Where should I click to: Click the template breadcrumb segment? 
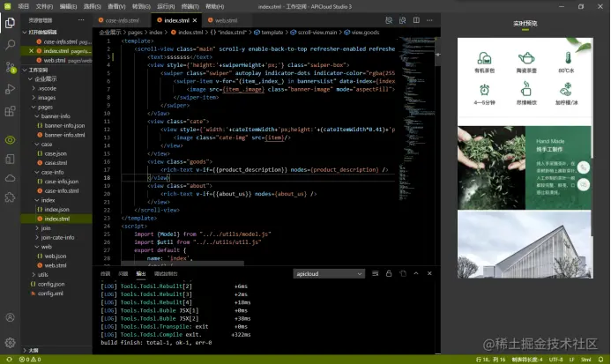[269, 33]
